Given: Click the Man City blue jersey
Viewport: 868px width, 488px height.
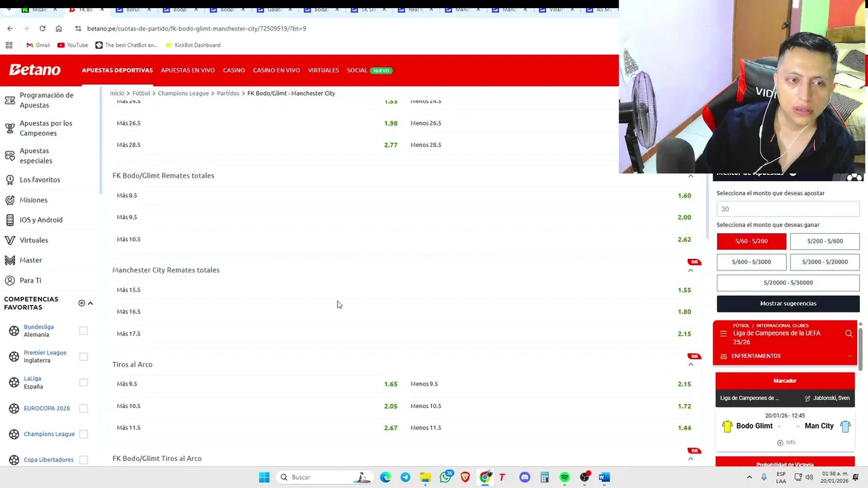Looking at the screenshot, I should coord(845,426).
